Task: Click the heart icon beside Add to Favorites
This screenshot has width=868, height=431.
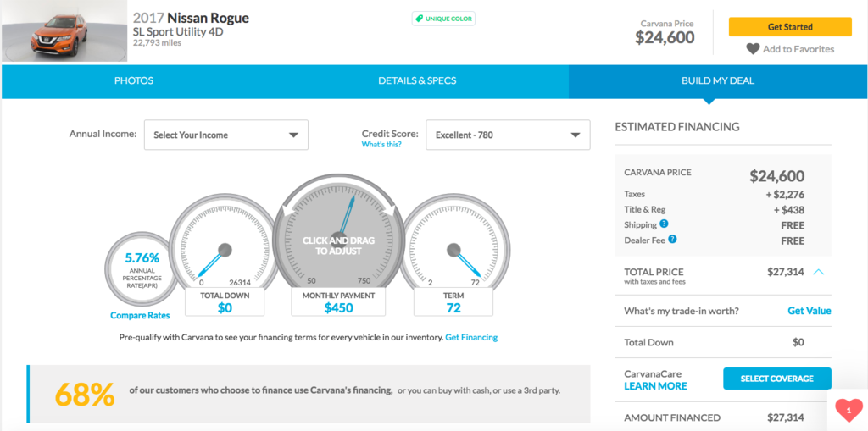Action: [x=753, y=49]
